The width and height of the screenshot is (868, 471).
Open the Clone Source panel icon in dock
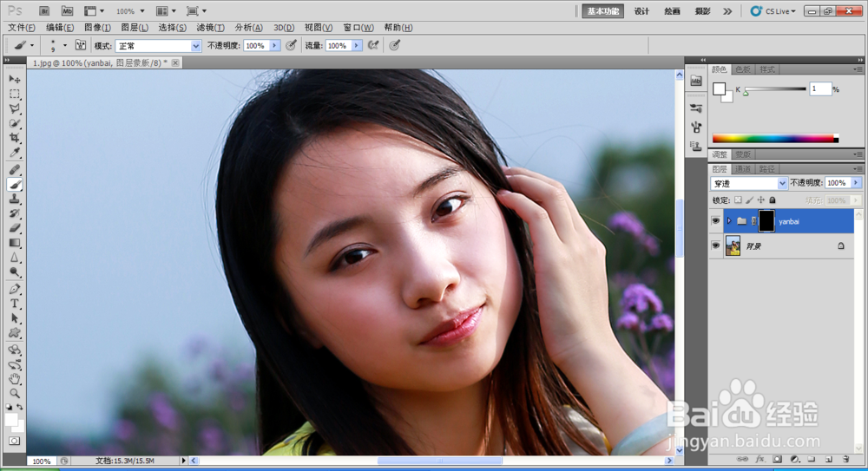[696, 146]
